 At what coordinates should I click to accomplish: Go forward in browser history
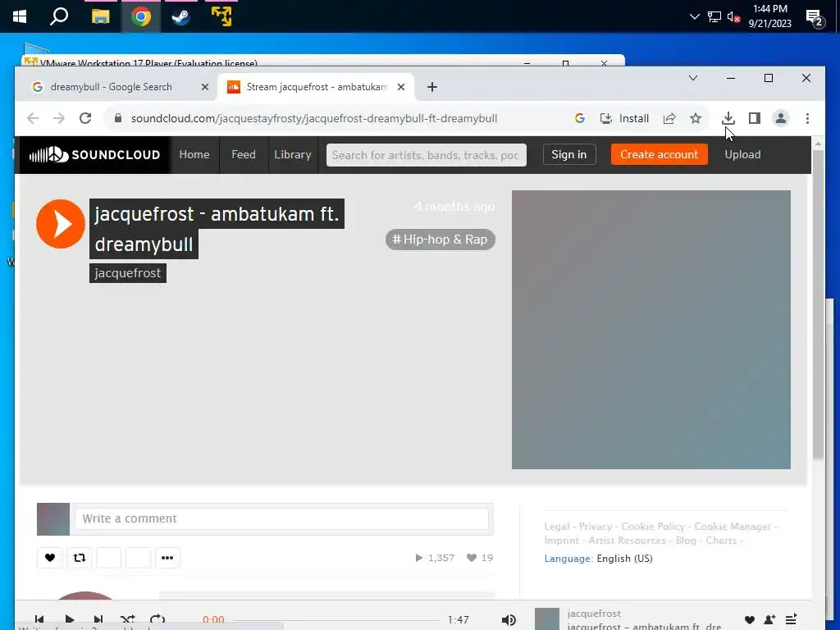pos(59,118)
